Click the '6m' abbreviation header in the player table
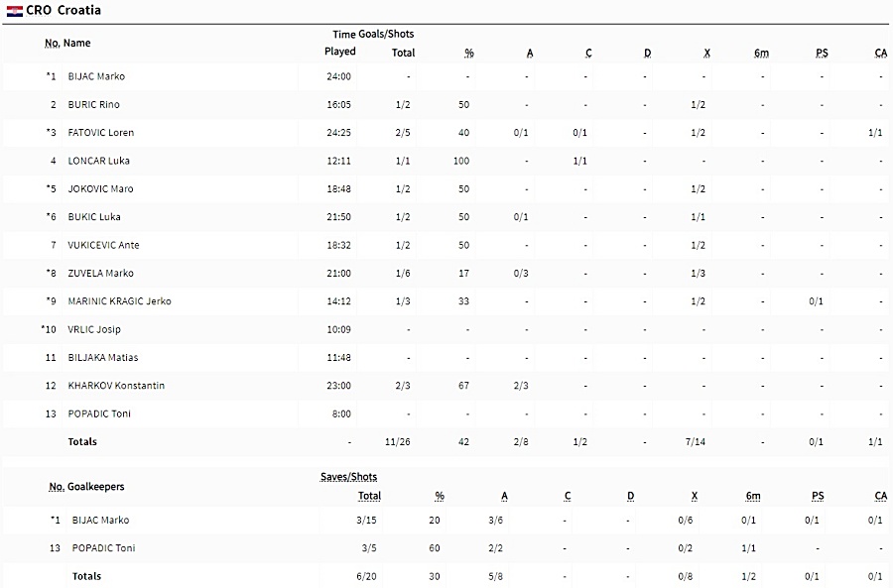This screenshot has height=588, width=893. pyautogui.click(x=761, y=53)
